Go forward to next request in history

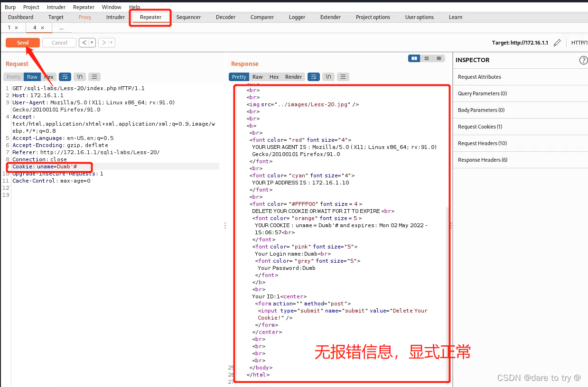pos(104,43)
